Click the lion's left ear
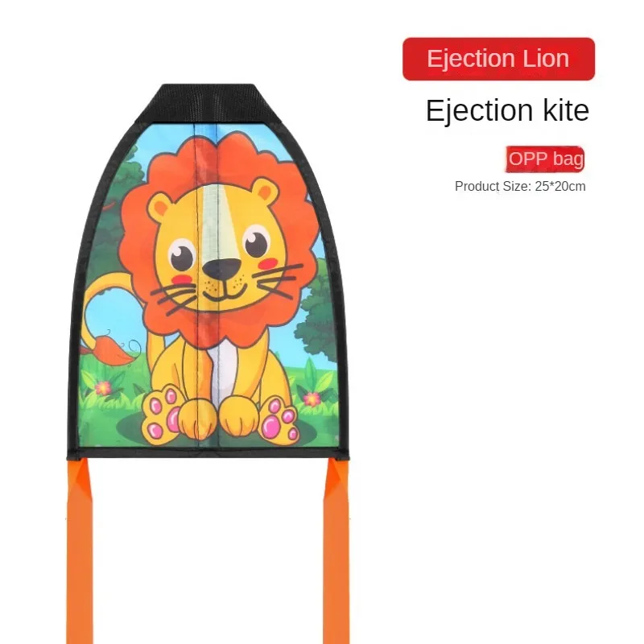This screenshot has width=644, height=644. click(159, 207)
